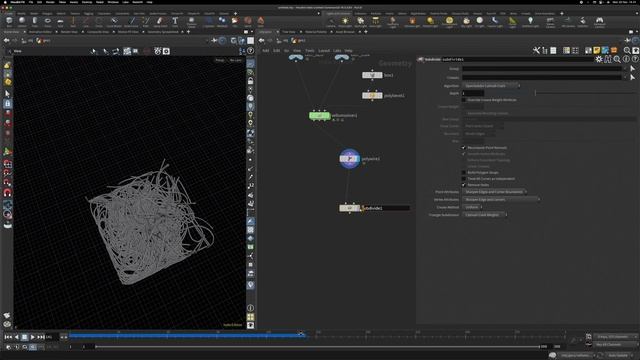Click the Creases field selection arrow icon

[x=633, y=77]
